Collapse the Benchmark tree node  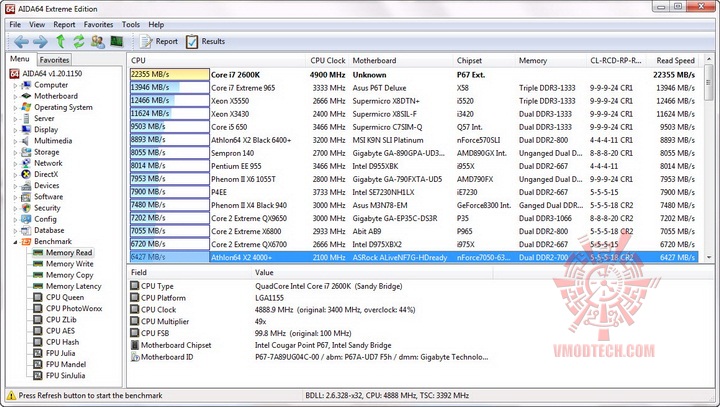(15, 242)
